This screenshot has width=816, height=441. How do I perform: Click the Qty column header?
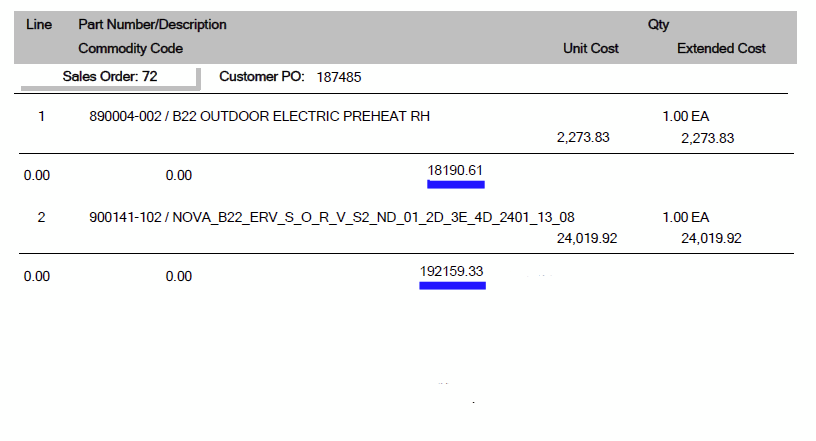tap(658, 24)
